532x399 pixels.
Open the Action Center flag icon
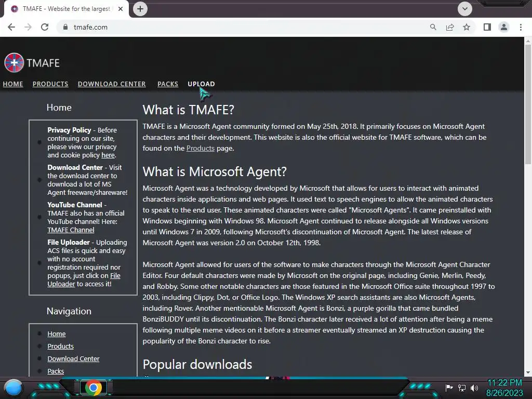click(449, 388)
